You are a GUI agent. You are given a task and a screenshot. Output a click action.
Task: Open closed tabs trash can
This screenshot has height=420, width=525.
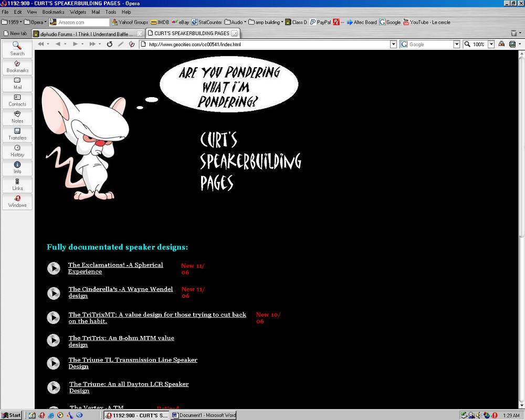click(x=513, y=33)
